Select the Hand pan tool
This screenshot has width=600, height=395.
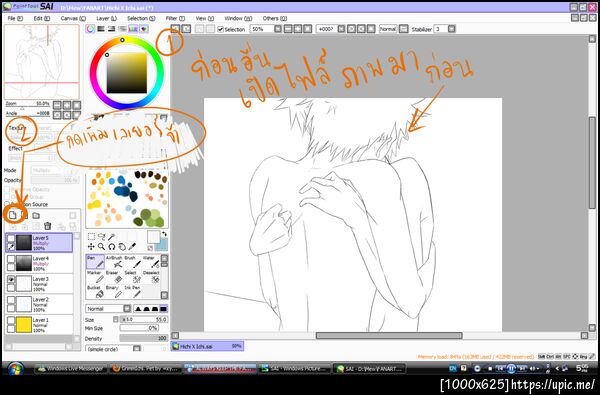tap(121, 246)
